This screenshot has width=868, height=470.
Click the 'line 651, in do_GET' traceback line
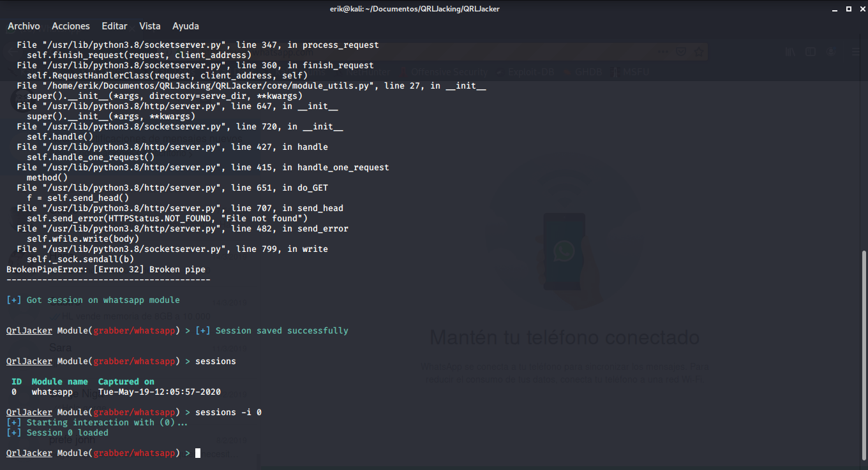(172, 187)
